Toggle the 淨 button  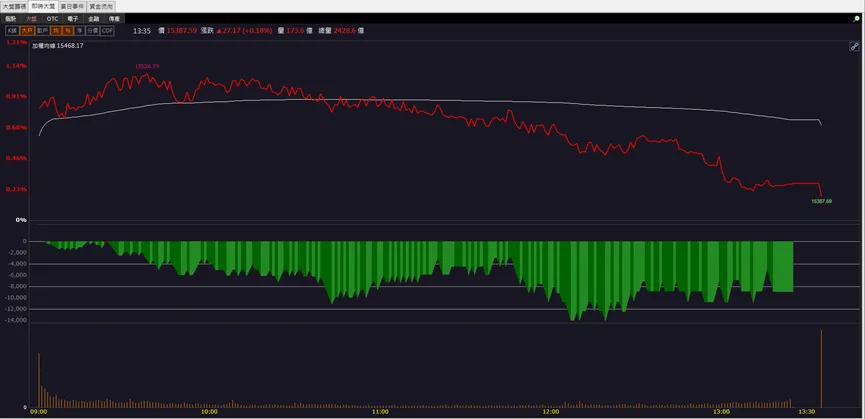pyautogui.click(x=79, y=31)
